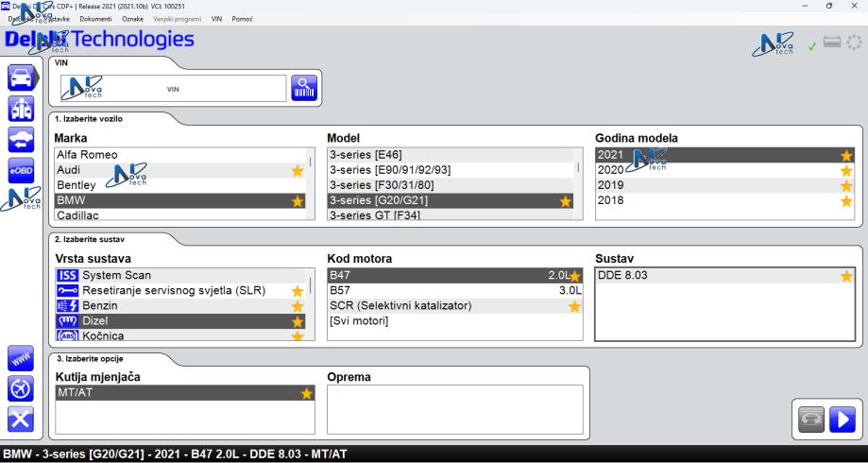
Task: Click the flight recorder airplane icon
Action: tap(21, 388)
